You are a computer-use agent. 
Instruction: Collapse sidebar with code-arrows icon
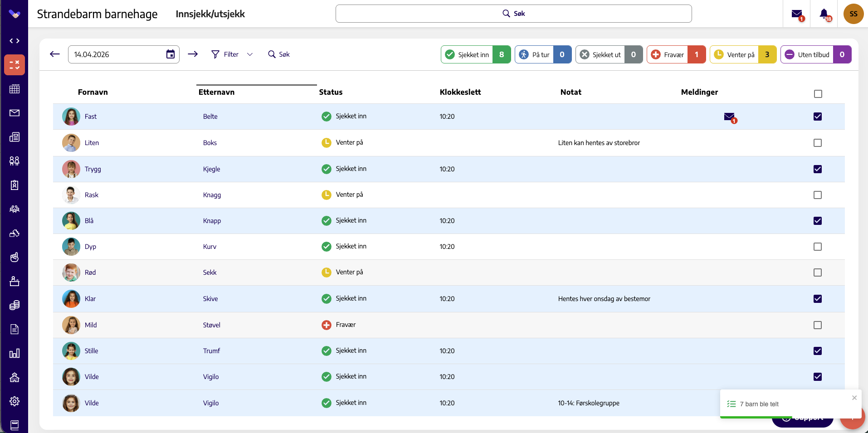tap(15, 41)
